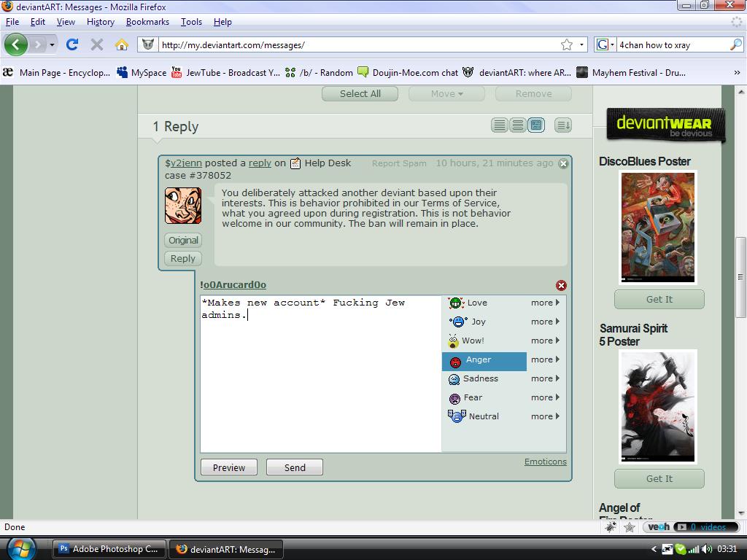Toggle the third highlighted message view mode
The width and height of the screenshot is (747, 560).
(x=536, y=125)
